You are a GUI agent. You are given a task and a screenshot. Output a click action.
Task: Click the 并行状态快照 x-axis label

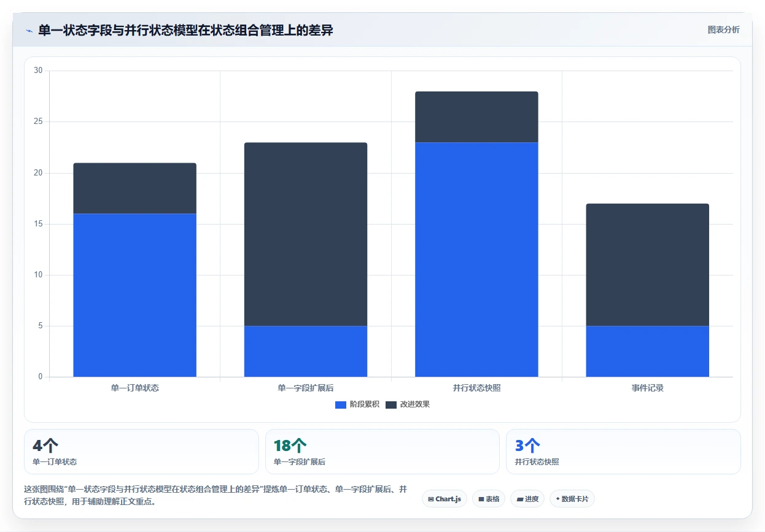(x=476, y=388)
